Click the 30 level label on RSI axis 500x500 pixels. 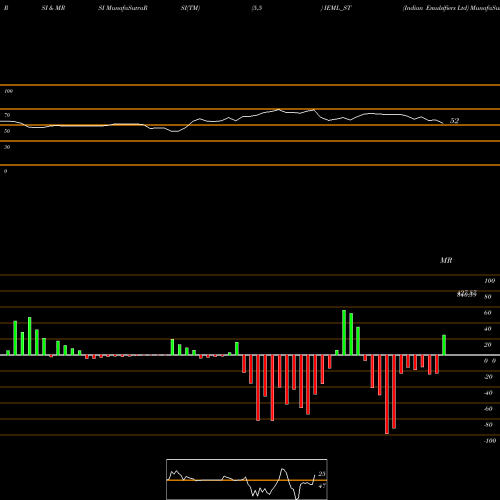(x=7, y=147)
